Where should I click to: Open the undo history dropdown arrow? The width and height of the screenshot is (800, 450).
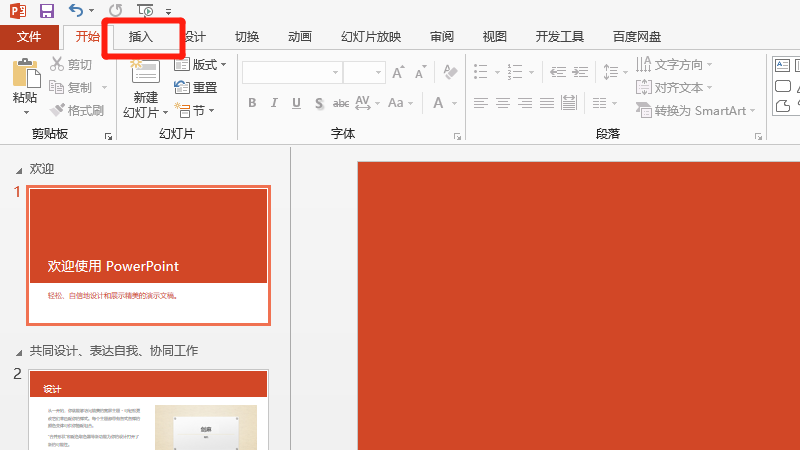pyautogui.click(x=91, y=11)
